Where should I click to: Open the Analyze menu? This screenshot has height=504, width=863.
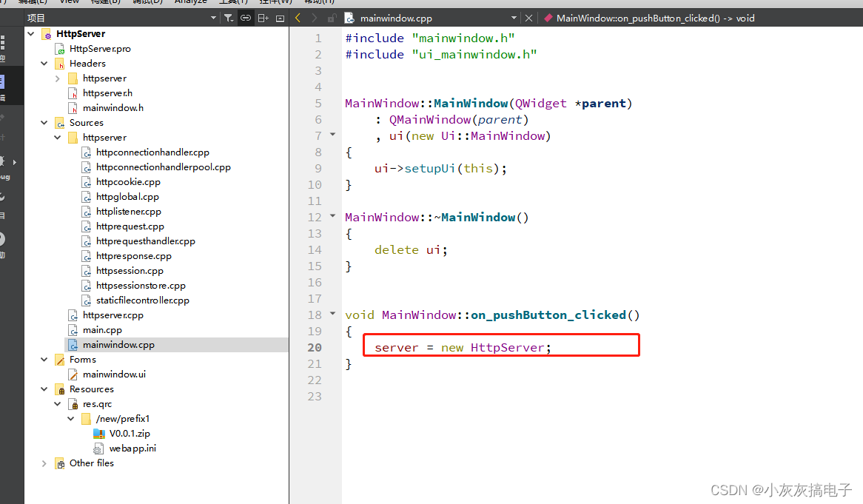[190, 2]
